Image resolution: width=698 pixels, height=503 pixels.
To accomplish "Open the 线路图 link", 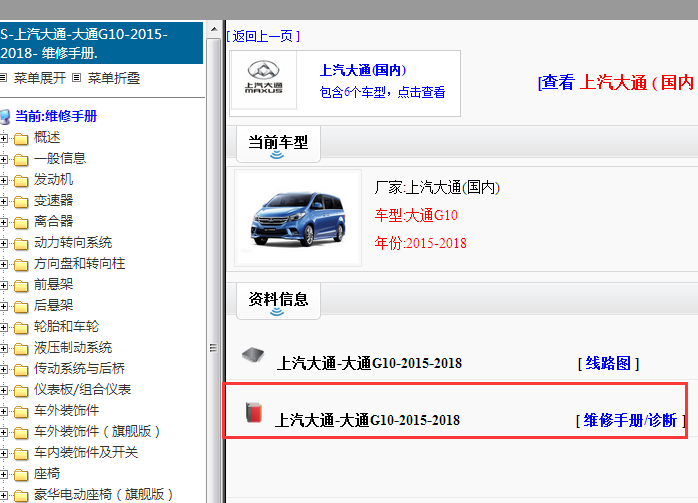I will click(609, 364).
